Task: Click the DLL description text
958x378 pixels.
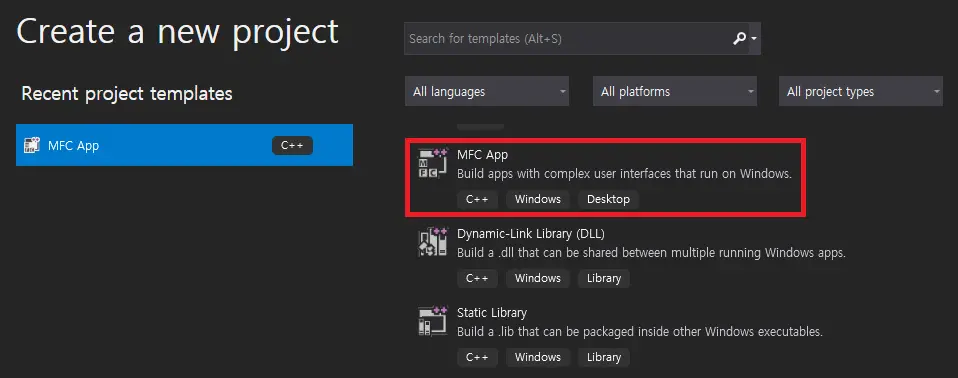Action: [x=651, y=253]
